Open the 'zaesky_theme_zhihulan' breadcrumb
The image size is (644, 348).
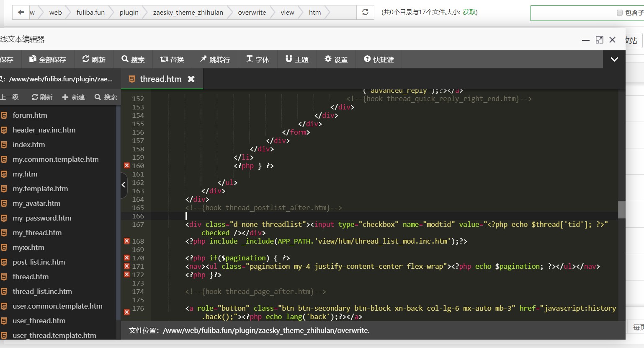[188, 12]
